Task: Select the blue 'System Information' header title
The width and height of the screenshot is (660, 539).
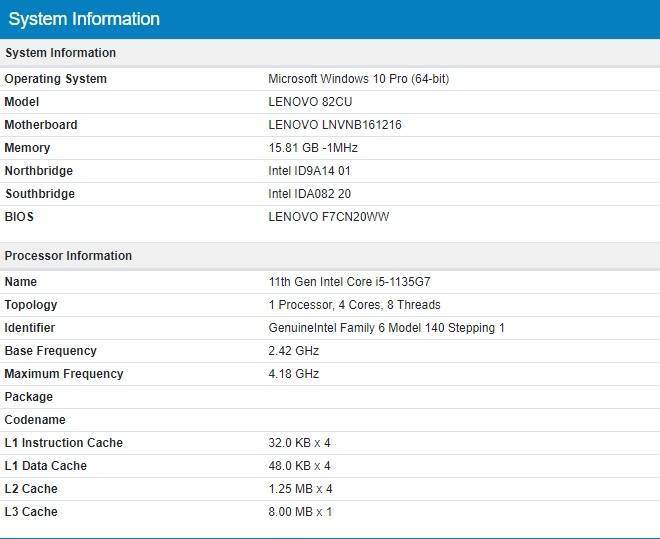Action: pyautogui.click(x=84, y=19)
